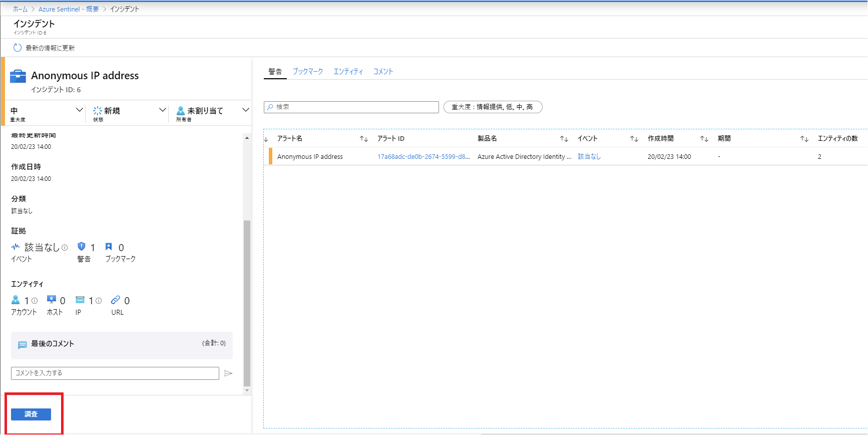The image size is (868, 435).
Task: Click the incident panel scrollbar thumb
Action: click(247, 303)
